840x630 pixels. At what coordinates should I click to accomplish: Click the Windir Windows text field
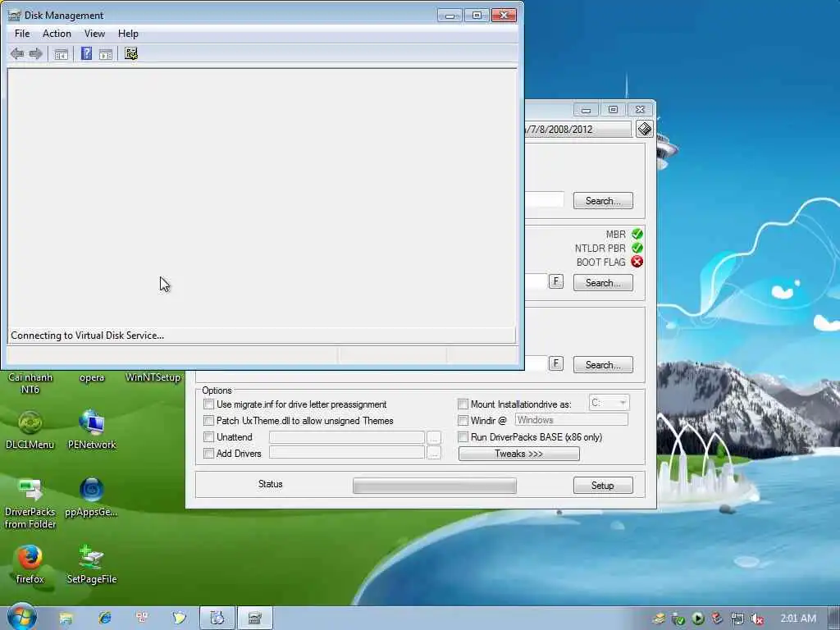click(x=571, y=420)
